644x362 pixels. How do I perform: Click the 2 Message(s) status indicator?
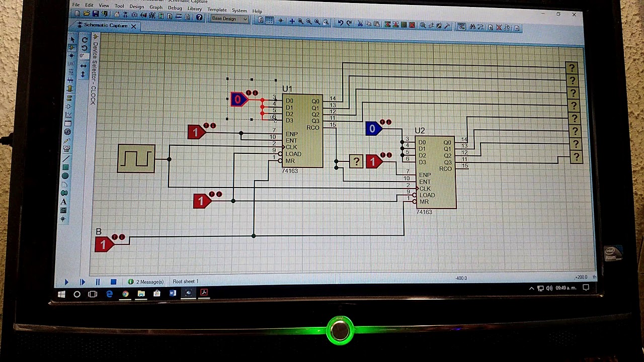[x=146, y=282]
